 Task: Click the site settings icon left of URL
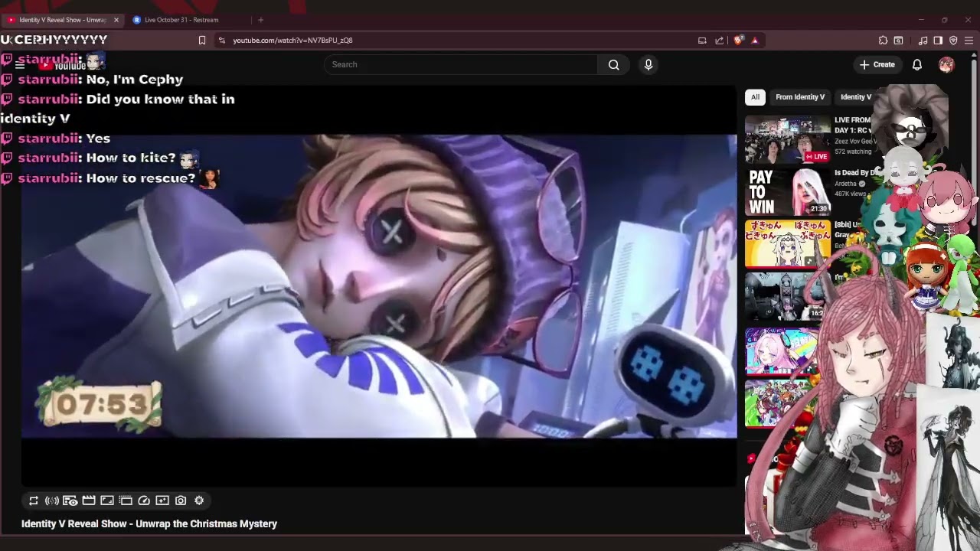tap(221, 40)
